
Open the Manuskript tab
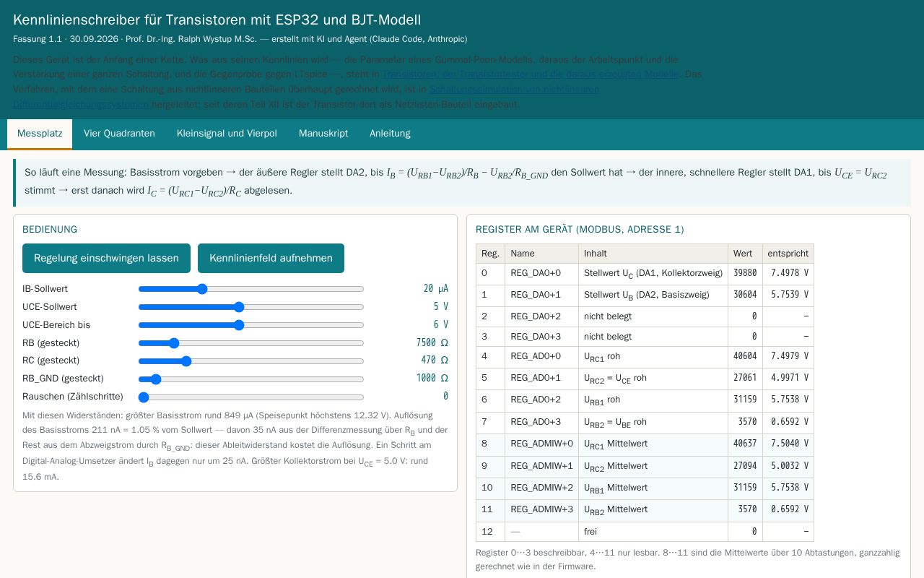click(x=323, y=134)
